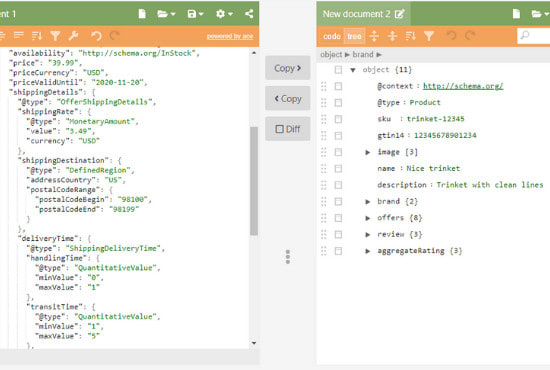Toggle the Diff checkbox button
550x370 pixels.
288,129
